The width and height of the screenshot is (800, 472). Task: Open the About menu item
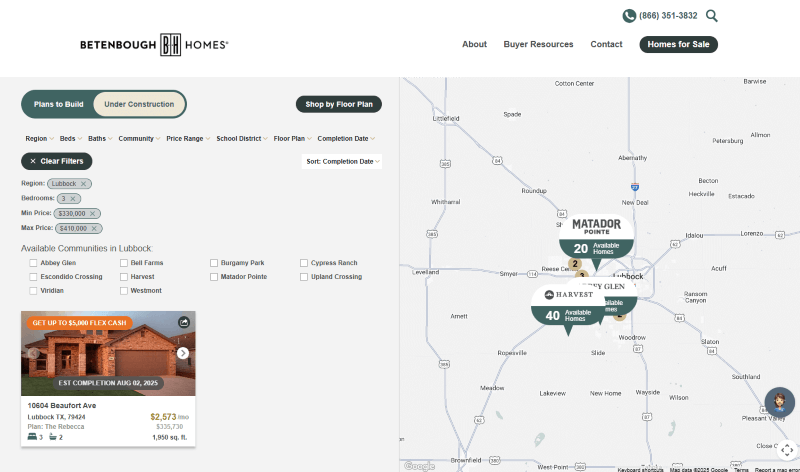[x=474, y=44]
